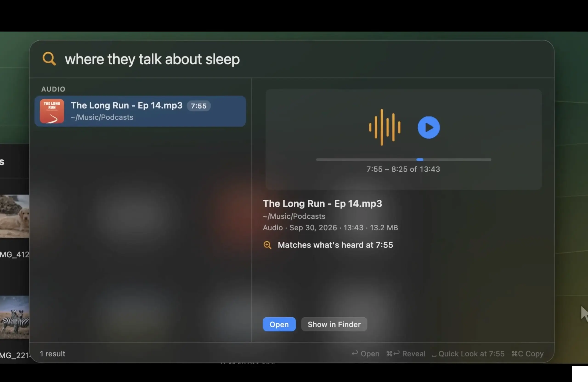Screen dimensions: 588x382
Task: Click the '1 result' status text
Action: tap(52, 354)
